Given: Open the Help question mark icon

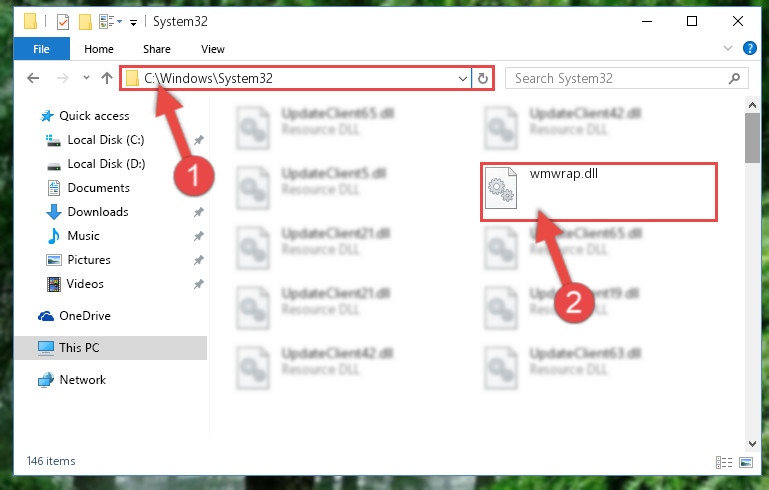Looking at the screenshot, I should tap(749, 48).
